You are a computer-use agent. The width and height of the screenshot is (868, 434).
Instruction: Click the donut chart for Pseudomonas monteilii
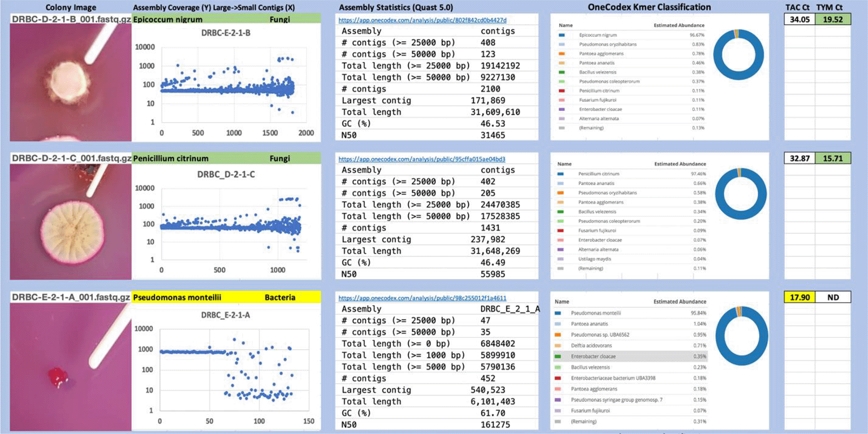pyautogui.click(x=741, y=336)
